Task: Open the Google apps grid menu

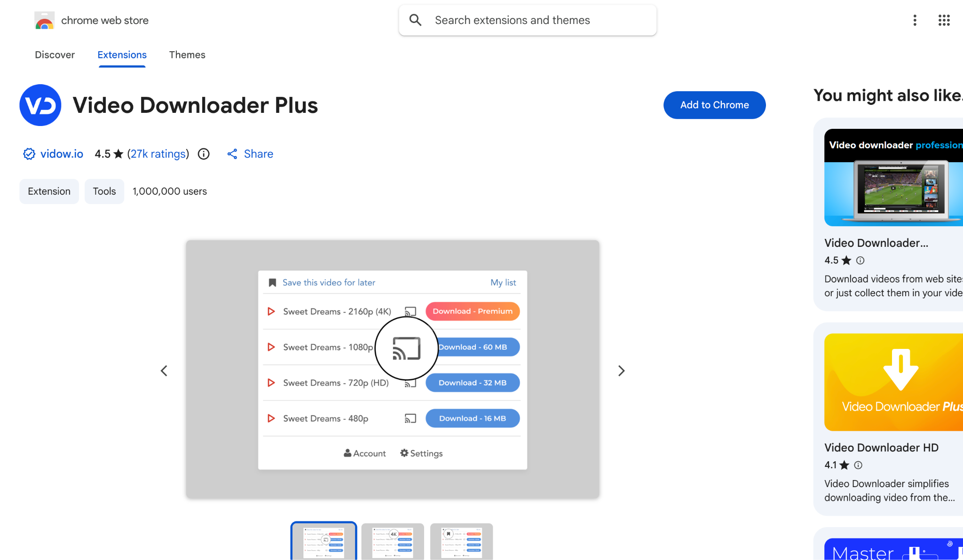Action: pyautogui.click(x=944, y=20)
